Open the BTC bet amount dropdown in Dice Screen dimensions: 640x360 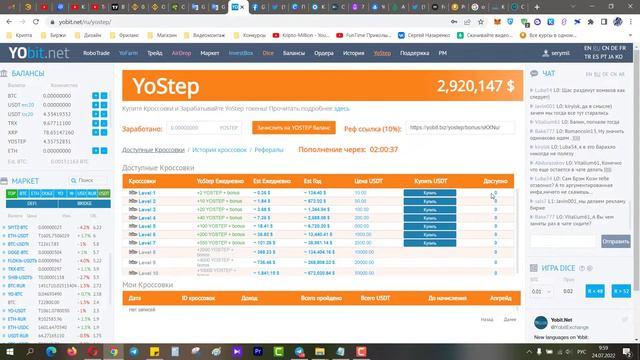541,291
